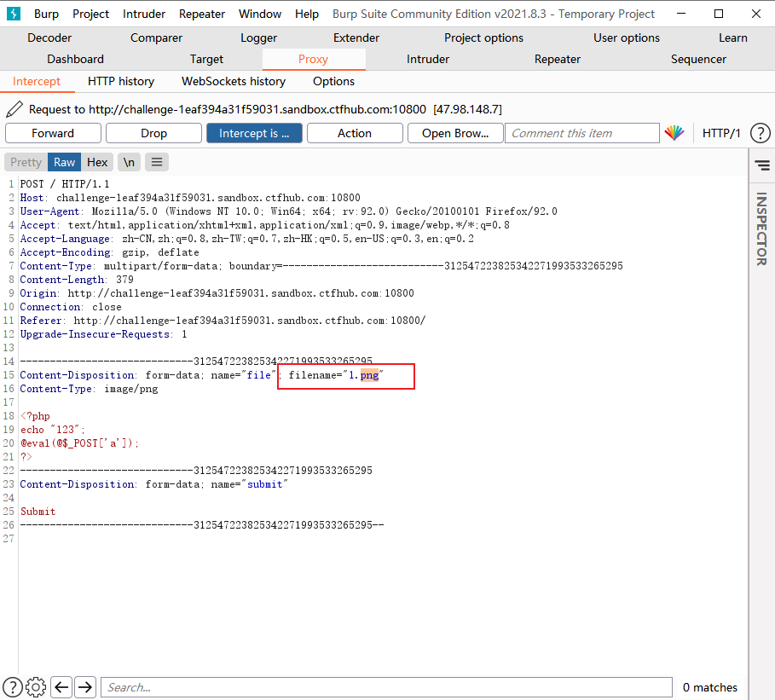Open the Action dropdown menu
Viewport: 775px width, 700px height.
(355, 133)
